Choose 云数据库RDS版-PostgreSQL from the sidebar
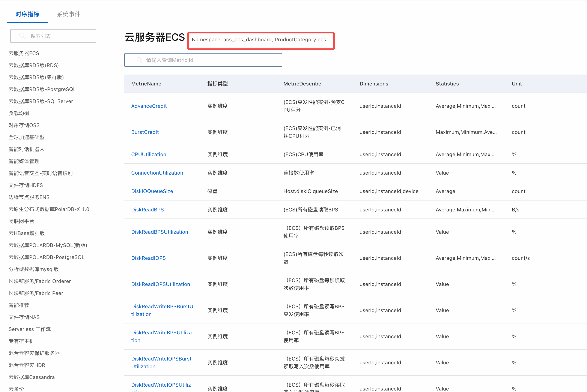587x392 pixels. [x=42, y=89]
